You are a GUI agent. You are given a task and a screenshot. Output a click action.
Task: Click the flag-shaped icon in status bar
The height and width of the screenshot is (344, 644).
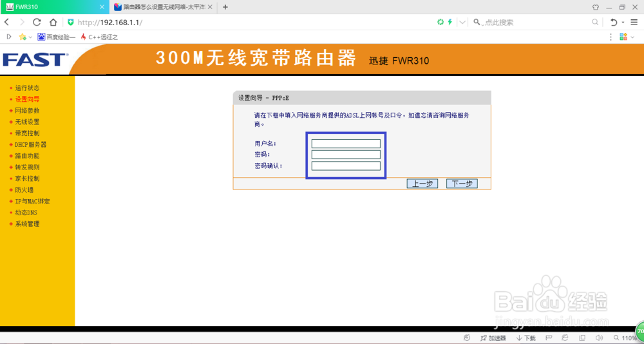coord(548,338)
